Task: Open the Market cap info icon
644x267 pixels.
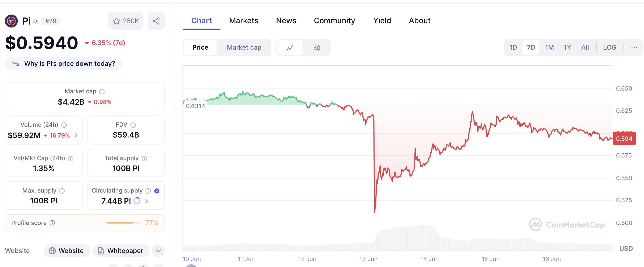Action: point(102,92)
